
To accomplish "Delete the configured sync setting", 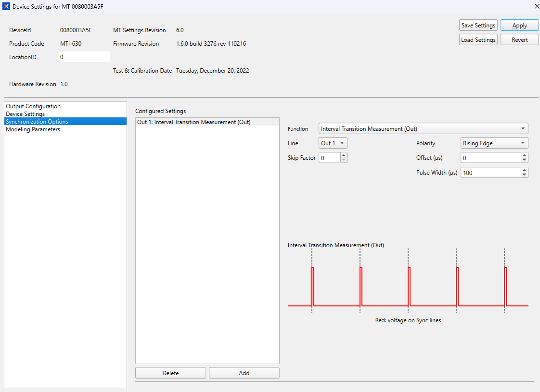I will (170, 373).
